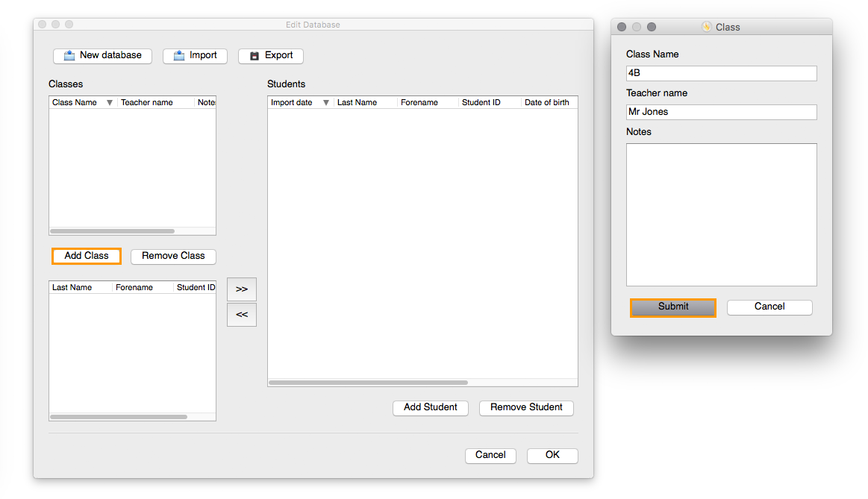
Task: Click the Remove Class button
Action: 172,256
